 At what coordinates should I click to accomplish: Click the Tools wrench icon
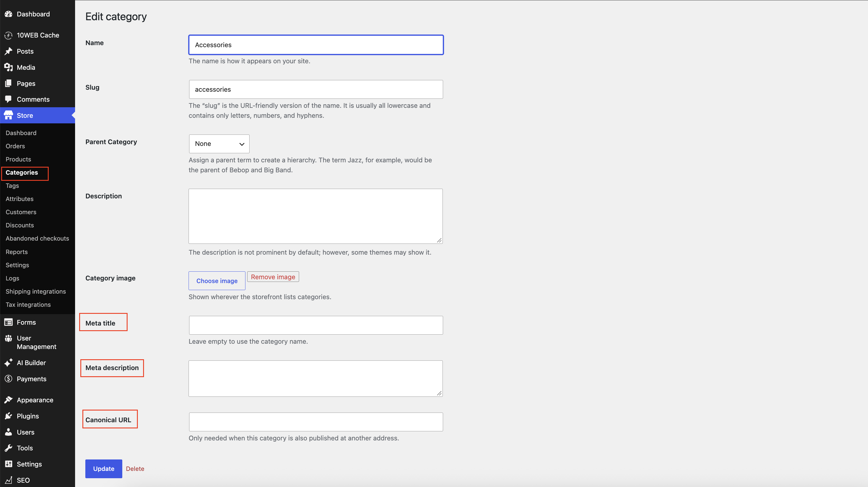(9, 448)
